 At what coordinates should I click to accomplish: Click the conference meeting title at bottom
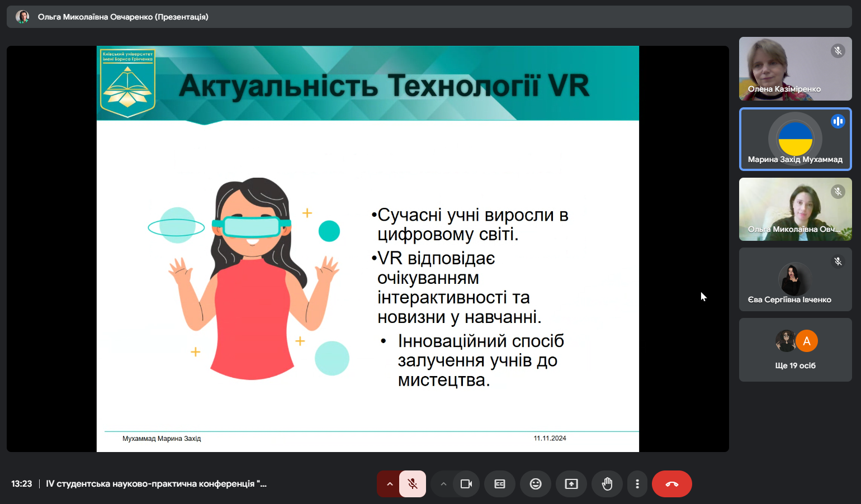[156, 484]
